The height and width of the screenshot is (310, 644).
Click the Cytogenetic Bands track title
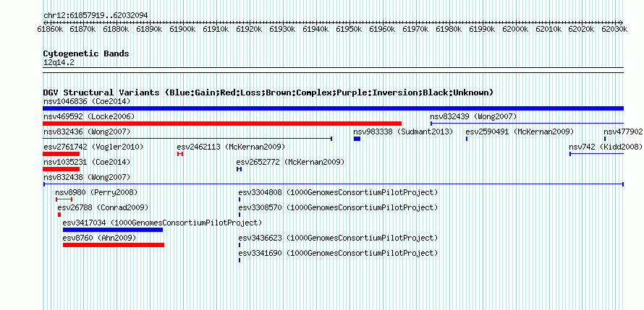click(86, 53)
